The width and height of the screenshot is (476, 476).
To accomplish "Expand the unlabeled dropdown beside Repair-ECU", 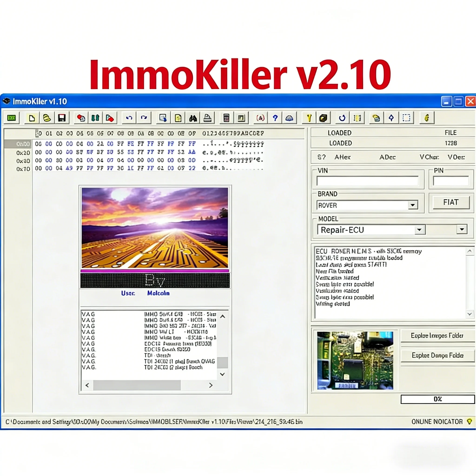I will pos(461,229).
